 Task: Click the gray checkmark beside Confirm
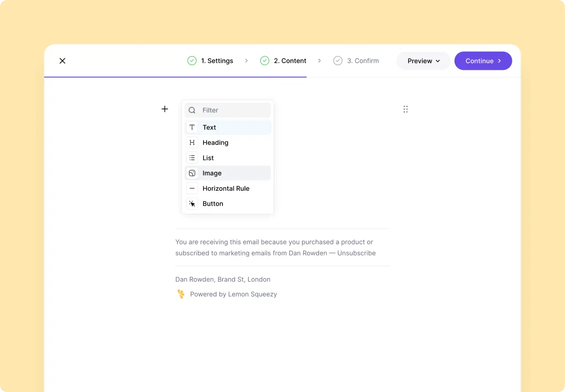click(338, 60)
